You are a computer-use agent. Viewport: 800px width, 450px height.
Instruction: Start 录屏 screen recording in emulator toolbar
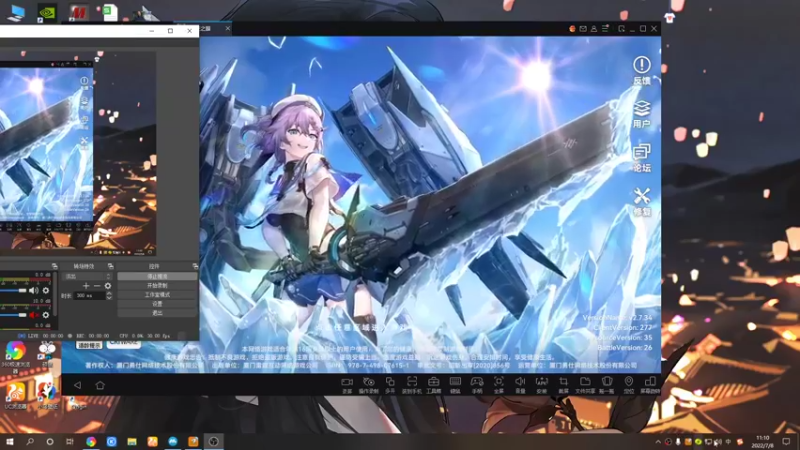coord(347,385)
